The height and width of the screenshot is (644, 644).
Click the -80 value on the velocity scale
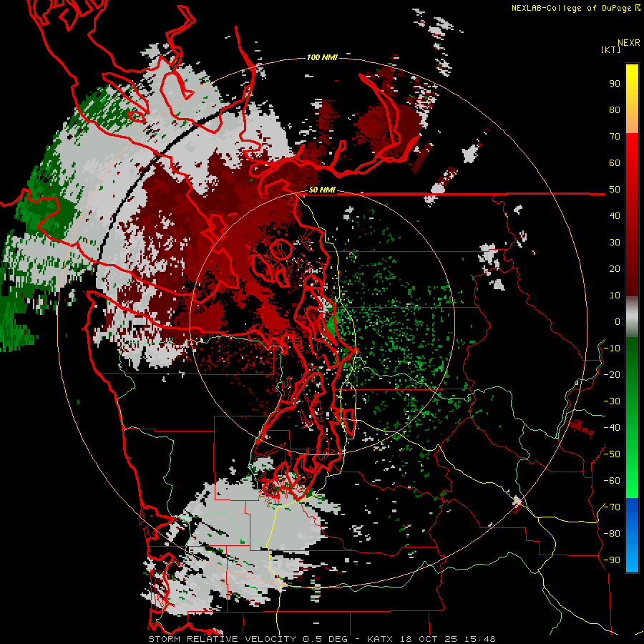(612, 534)
